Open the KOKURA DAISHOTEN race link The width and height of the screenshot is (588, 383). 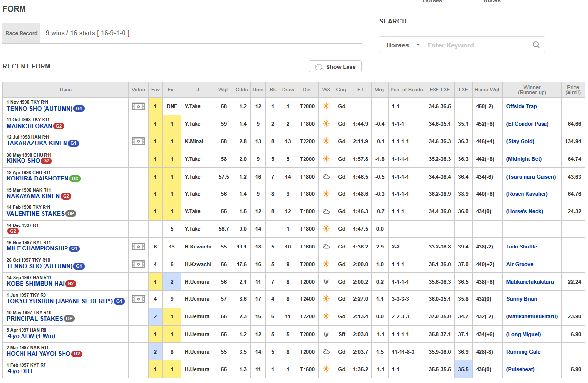click(38, 179)
